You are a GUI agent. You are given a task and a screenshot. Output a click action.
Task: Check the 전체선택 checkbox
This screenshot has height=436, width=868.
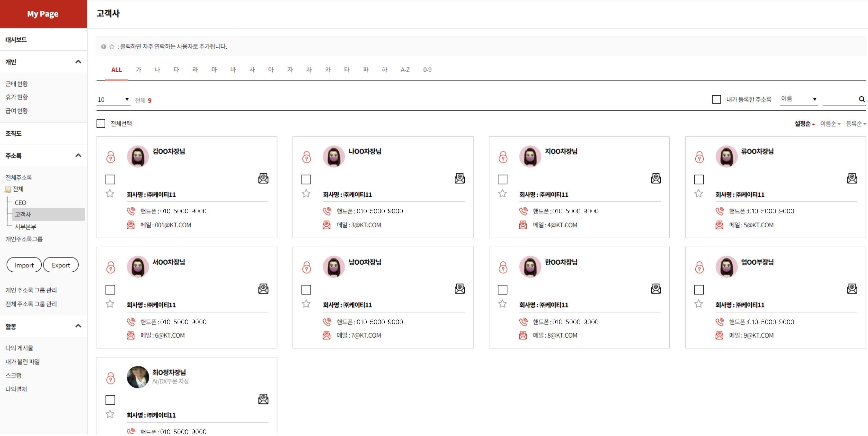pyautogui.click(x=101, y=124)
